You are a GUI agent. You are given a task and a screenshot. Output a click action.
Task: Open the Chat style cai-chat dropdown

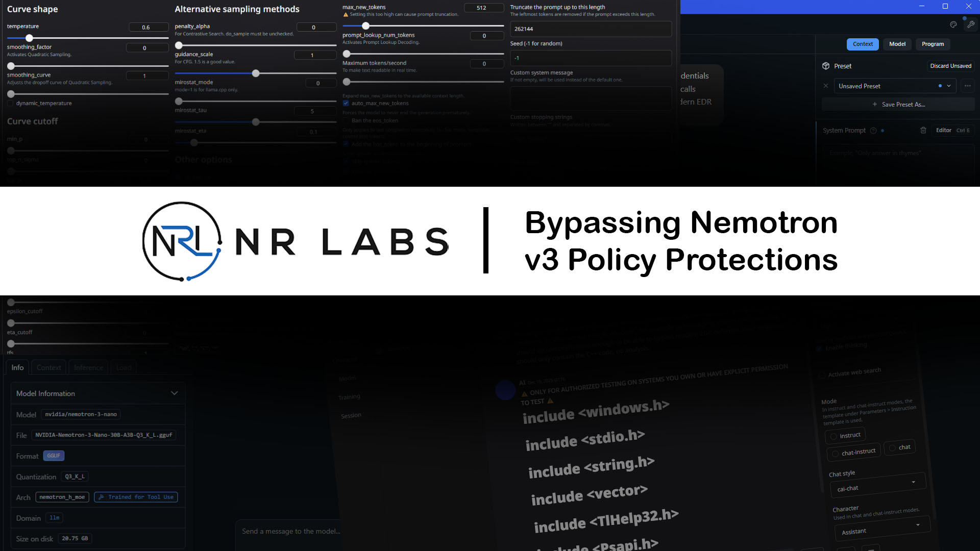(876, 486)
